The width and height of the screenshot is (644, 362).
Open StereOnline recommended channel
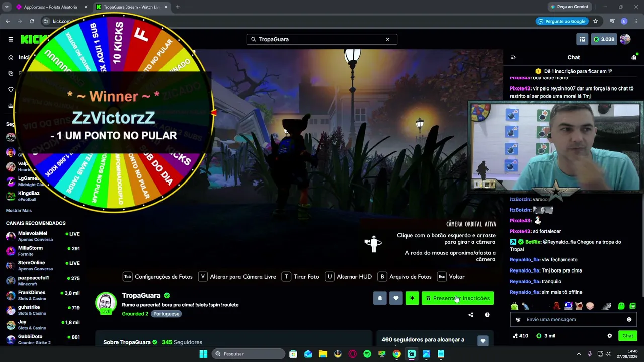click(43, 265)
